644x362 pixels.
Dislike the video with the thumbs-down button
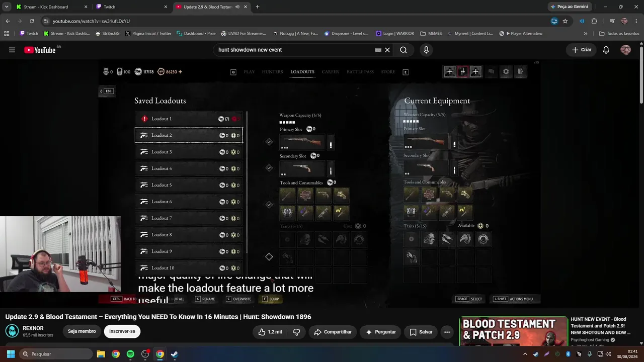tap(296, 332)
